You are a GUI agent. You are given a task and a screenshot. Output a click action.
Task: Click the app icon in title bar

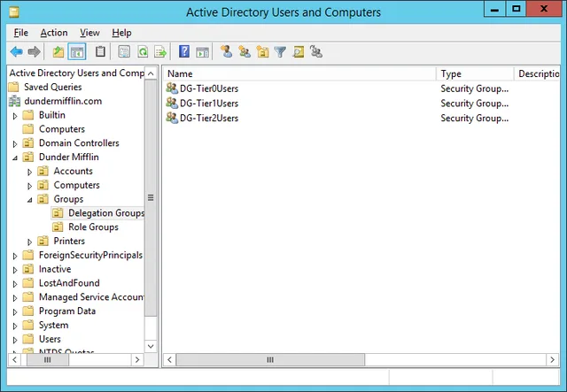[x=14, y=12]
